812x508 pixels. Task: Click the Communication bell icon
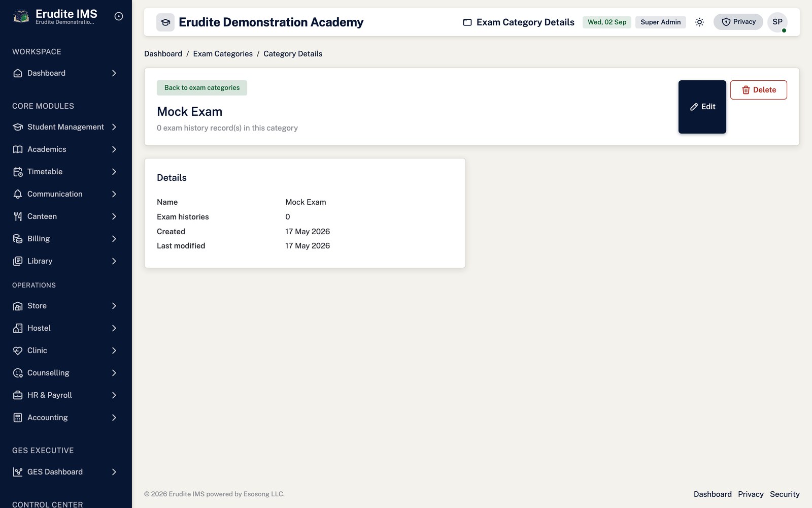click(18, 194)
